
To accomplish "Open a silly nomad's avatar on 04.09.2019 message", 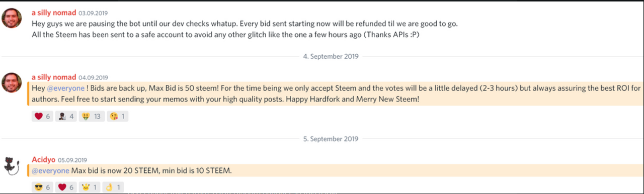I will click(x=12, y=82).
